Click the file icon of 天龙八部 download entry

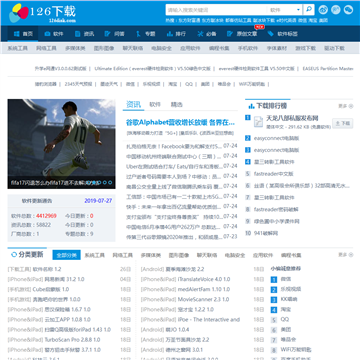click(x=258, y=122)
